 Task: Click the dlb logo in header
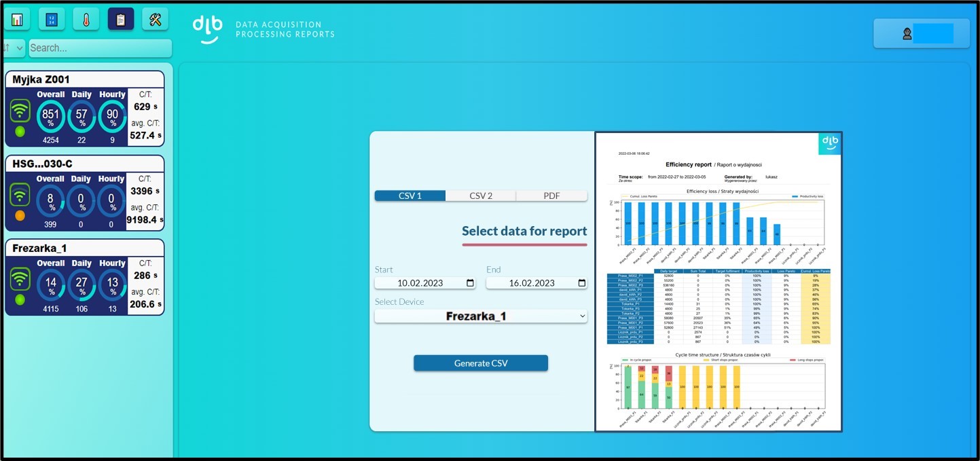click(207, 29)
